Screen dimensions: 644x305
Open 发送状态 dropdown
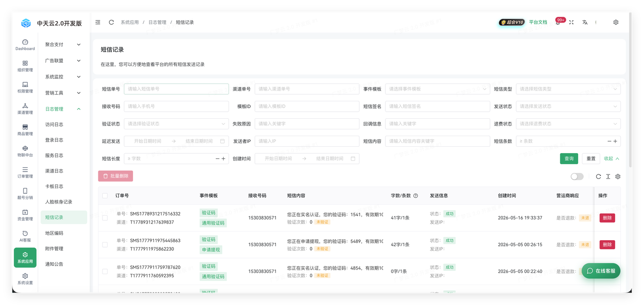[x=568, y=106]
